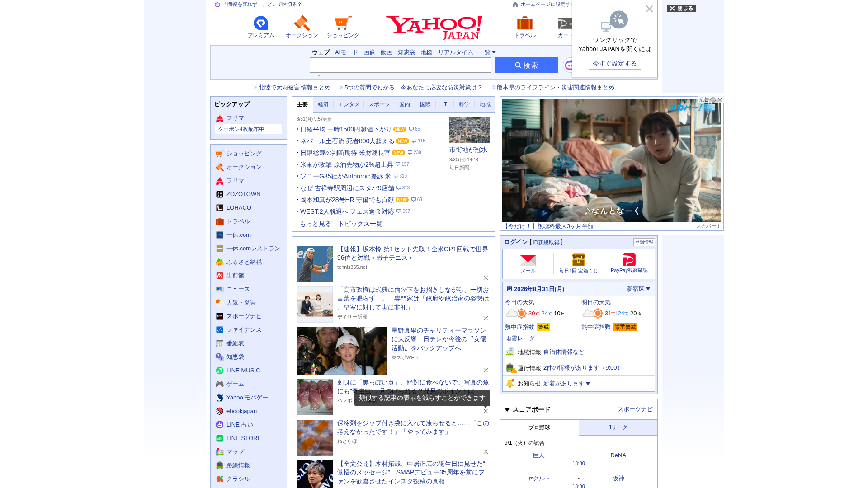Viewport: 868px width, 488px height.
Task: Open the ID新規取得 link
Action: [546, 243]
